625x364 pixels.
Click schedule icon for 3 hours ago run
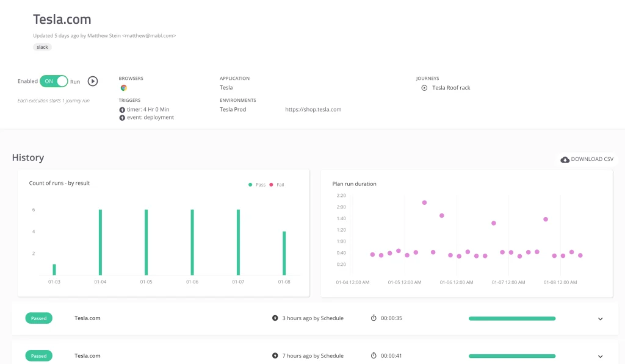(275, 318)
